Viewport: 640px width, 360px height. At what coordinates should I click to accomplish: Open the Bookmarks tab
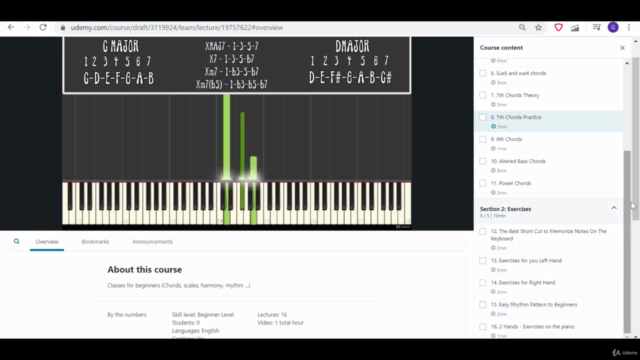pos(95,242)
